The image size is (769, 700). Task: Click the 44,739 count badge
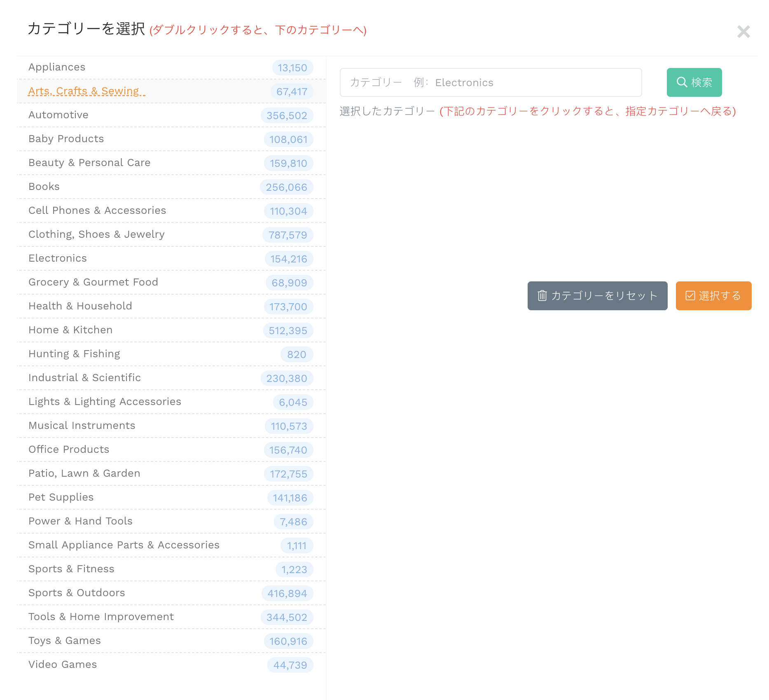coord(290,665)
